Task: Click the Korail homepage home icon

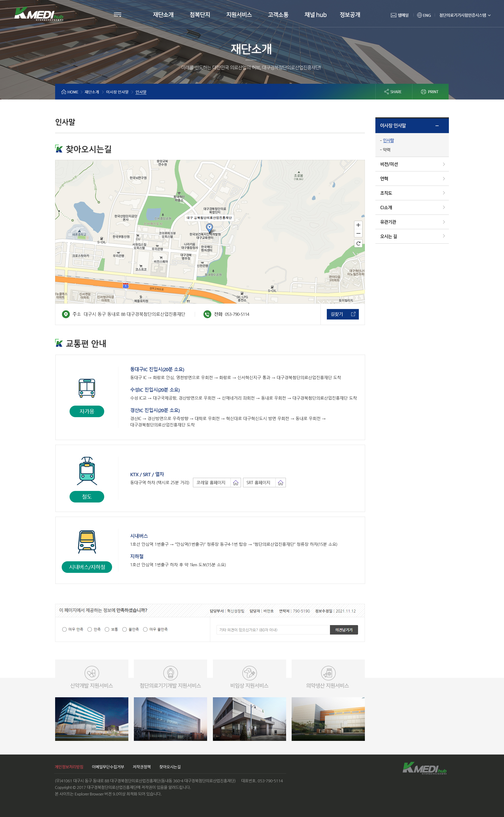Action: point(236,482)
